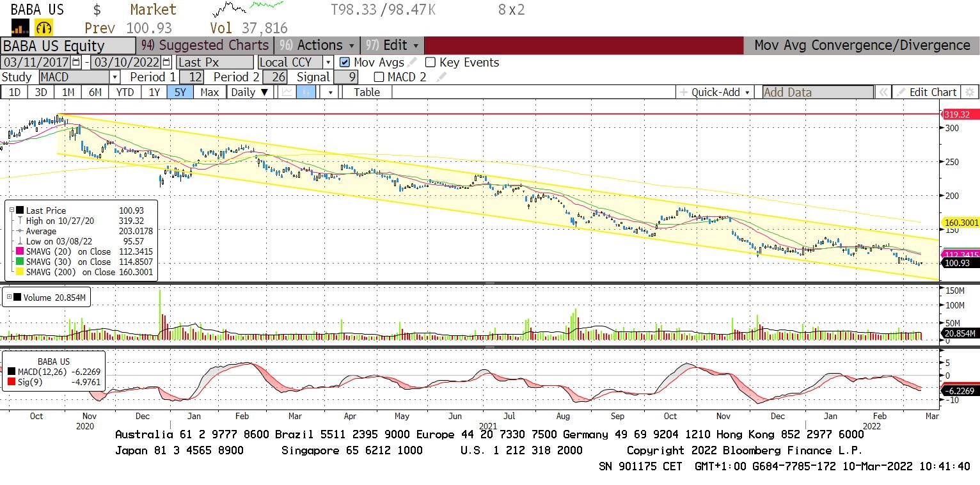The width and height of the screenshot is (980, 485).
Task: Click the SMAVG (30) green swatch
Action: tap(20, 262)
